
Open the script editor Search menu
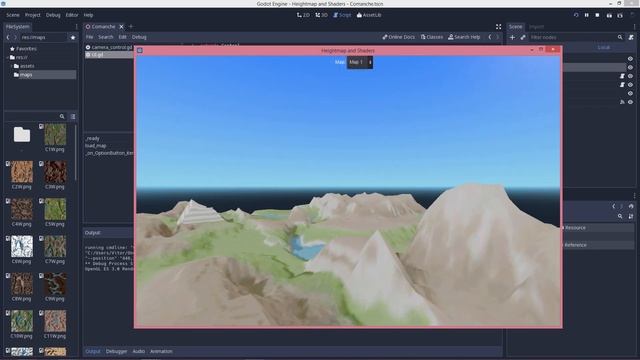point(105,37)
